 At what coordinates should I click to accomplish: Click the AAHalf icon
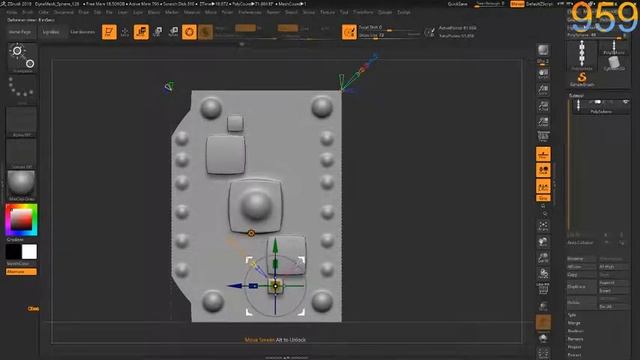(x=543, y=121)
